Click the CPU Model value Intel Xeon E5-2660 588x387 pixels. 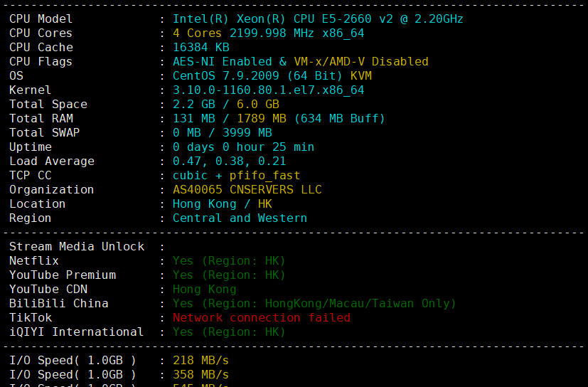[x=318, y=18]
